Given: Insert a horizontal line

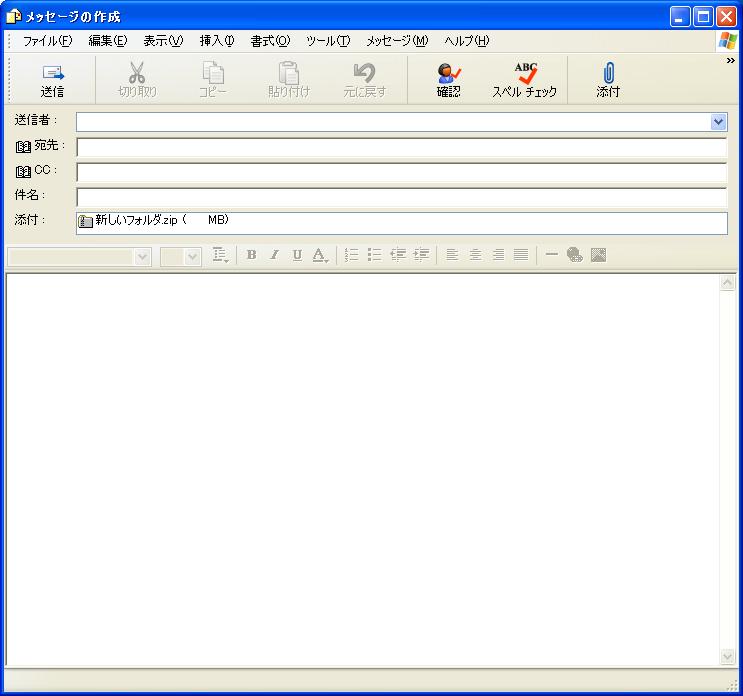Looking at the screenshot, I should [x=552, y=255].
